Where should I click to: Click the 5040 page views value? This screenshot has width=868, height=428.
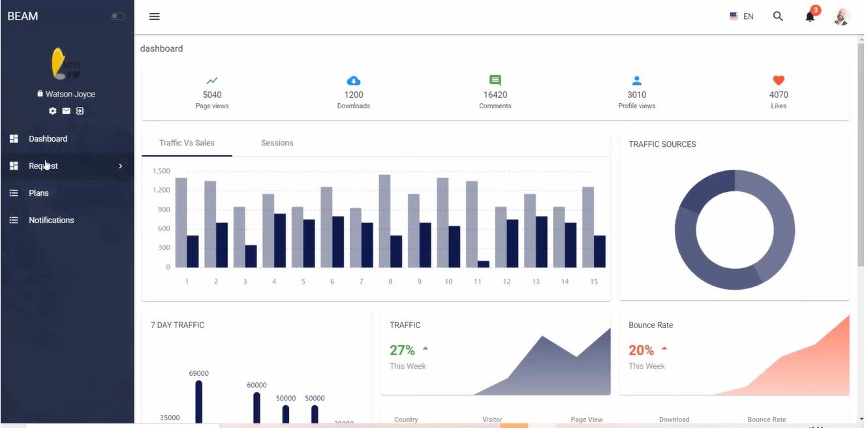[212, 95]
